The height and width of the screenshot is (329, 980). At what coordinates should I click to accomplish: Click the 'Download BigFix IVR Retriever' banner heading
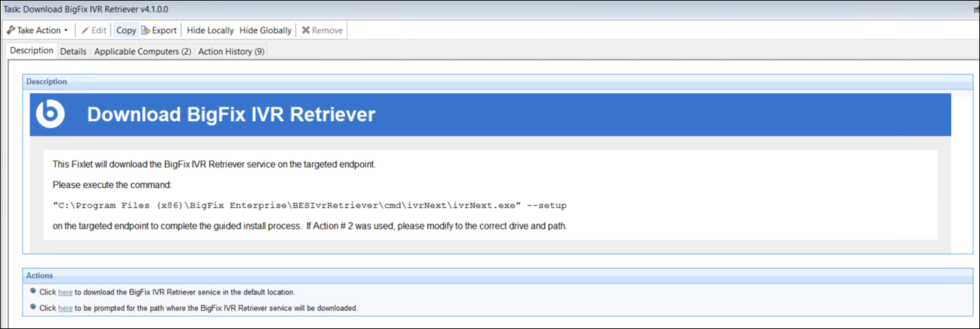coord(231,114)
